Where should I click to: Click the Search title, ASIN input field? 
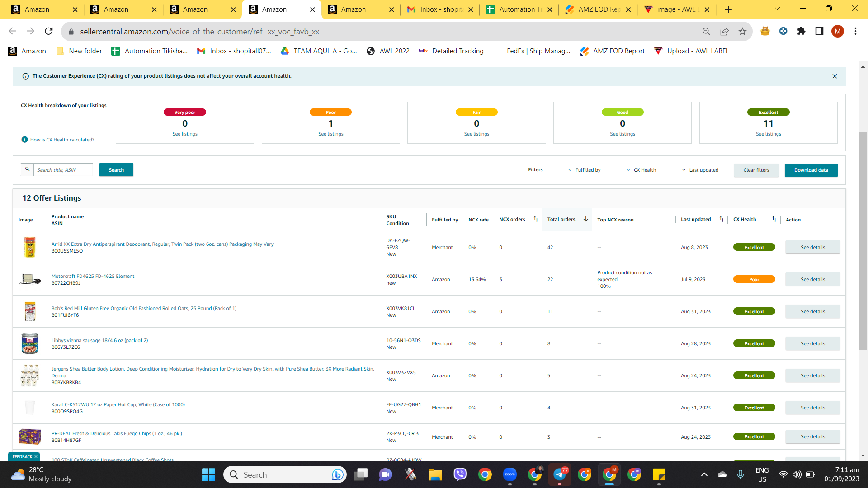(63, 170)
